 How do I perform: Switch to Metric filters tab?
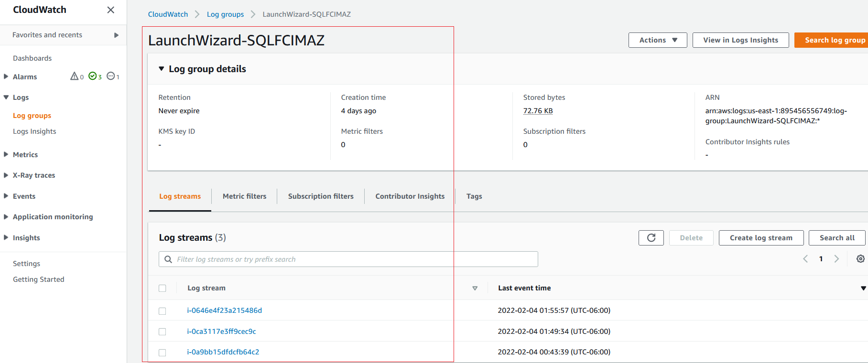pos(244,196)
